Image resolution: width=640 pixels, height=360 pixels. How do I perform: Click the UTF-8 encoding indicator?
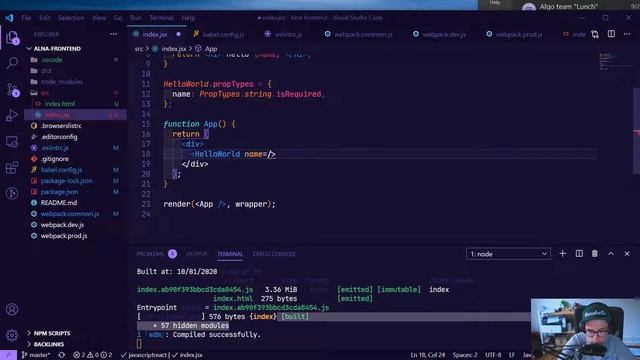click(493, 355)
